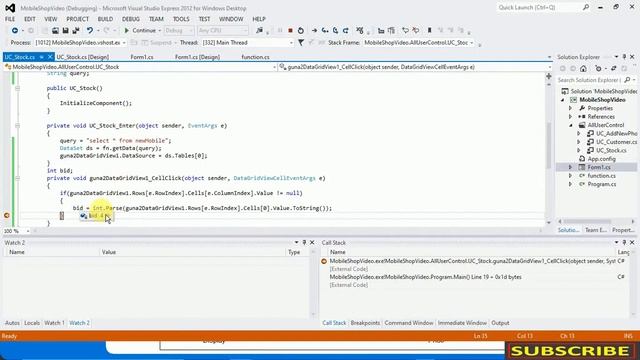Click the Show Next Statement arrow icon
This screenshot has height=360, width=640.
tap(314, 31)
